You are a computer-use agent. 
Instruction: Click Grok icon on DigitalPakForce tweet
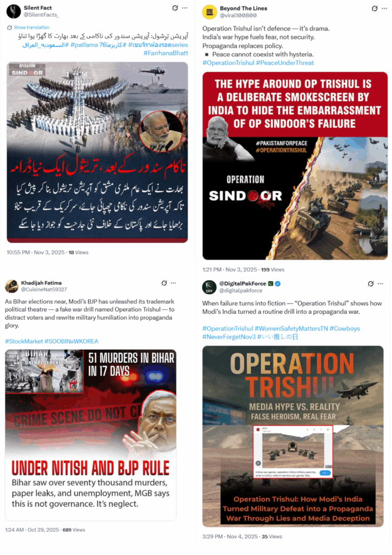point(370,283)
